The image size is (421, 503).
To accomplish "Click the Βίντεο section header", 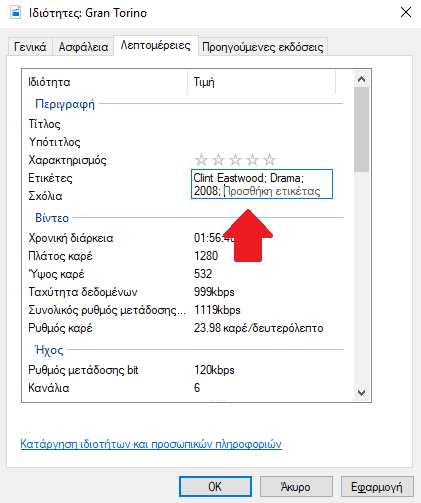I will click(52, 218).
